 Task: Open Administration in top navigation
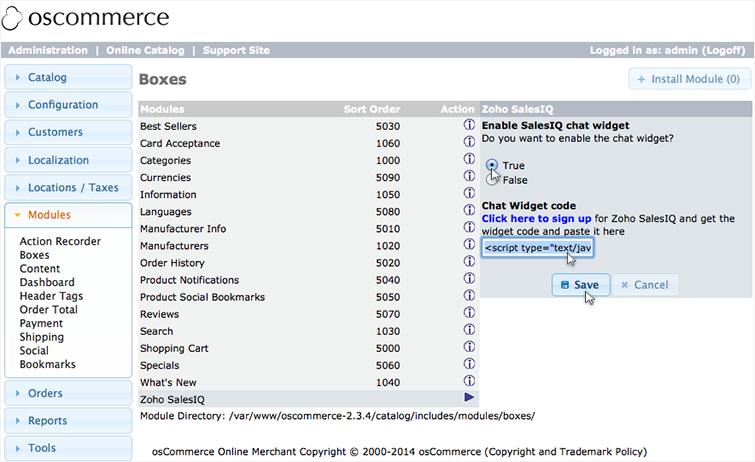[x=48, y=50]
